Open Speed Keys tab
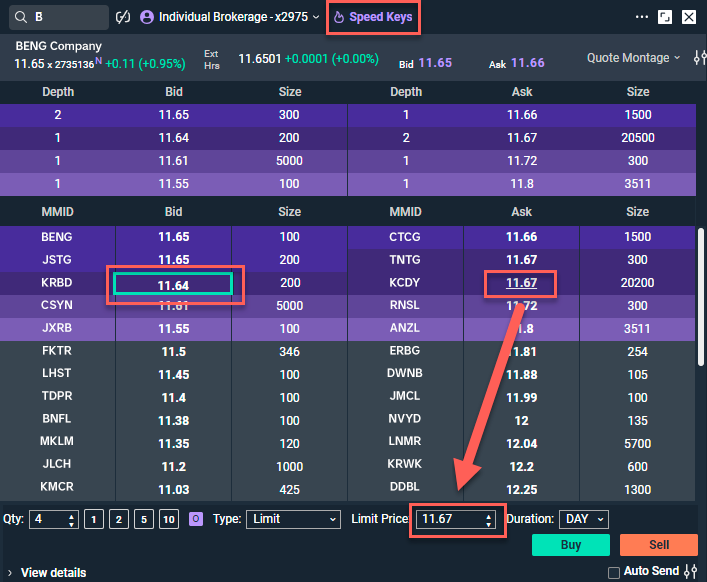Screen dimensions: 707x582 373,17
